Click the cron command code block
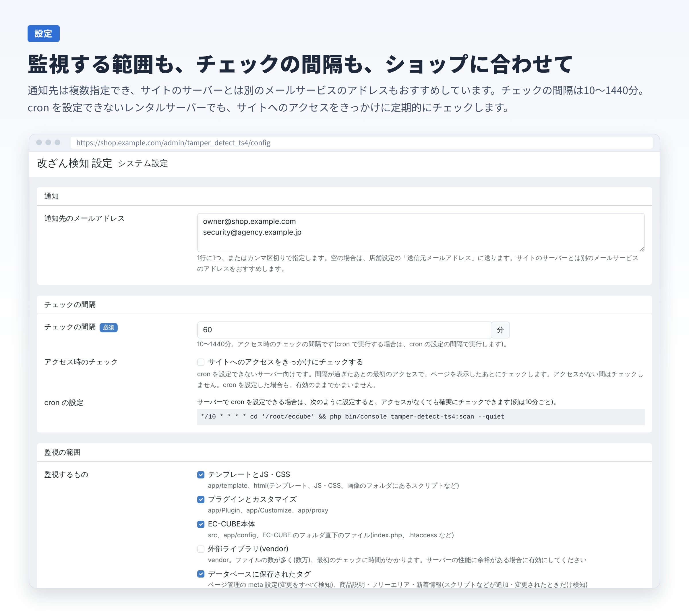 (421, 417)
